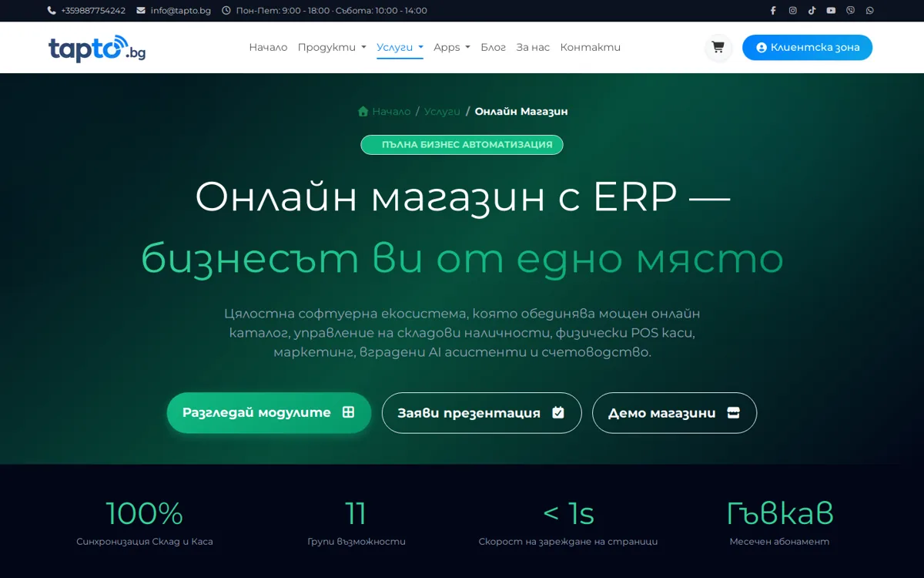Click the Viber contact icon
This screenshot has height=578, width=924.
850,11
